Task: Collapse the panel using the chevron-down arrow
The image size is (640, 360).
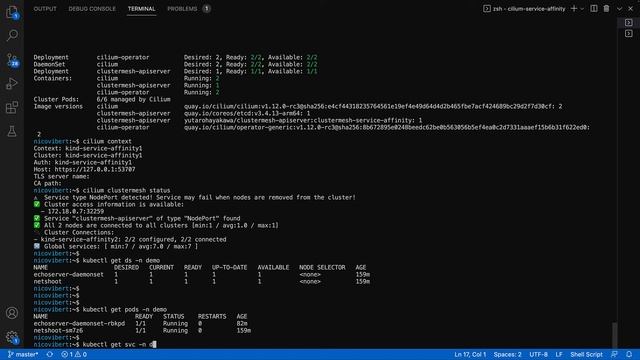Action: 620,9
